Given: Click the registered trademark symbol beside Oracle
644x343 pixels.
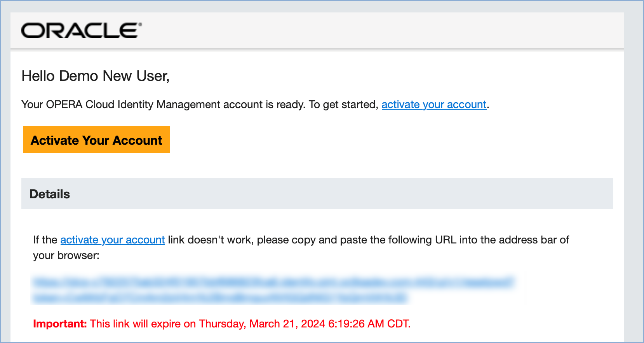Looking at the screenshot, I should click(x=140, y=24).
